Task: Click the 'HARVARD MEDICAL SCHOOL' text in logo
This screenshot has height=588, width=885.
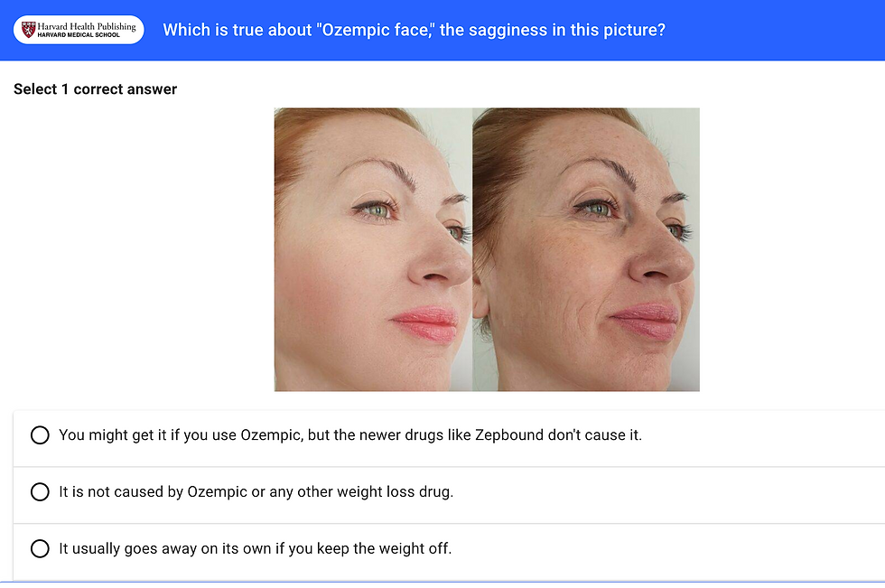Action: click(79, 35)
